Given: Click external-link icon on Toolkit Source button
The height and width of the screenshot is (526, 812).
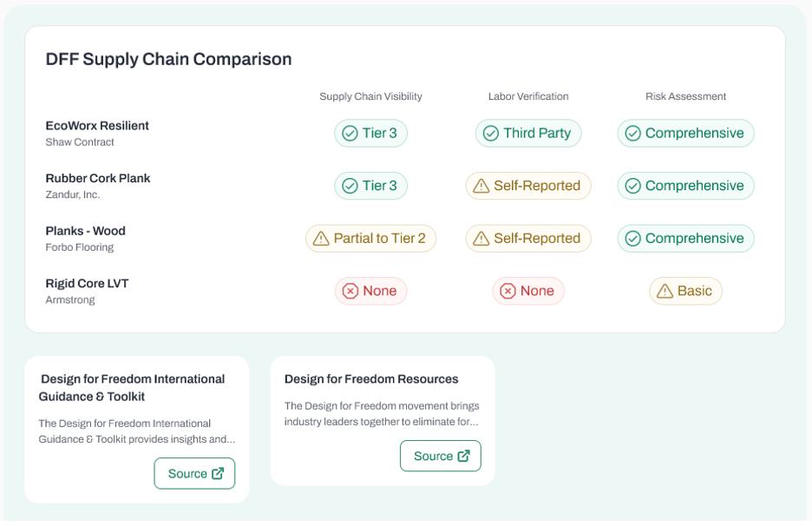Looking at the screenshot, I should (x=218, y=473).
